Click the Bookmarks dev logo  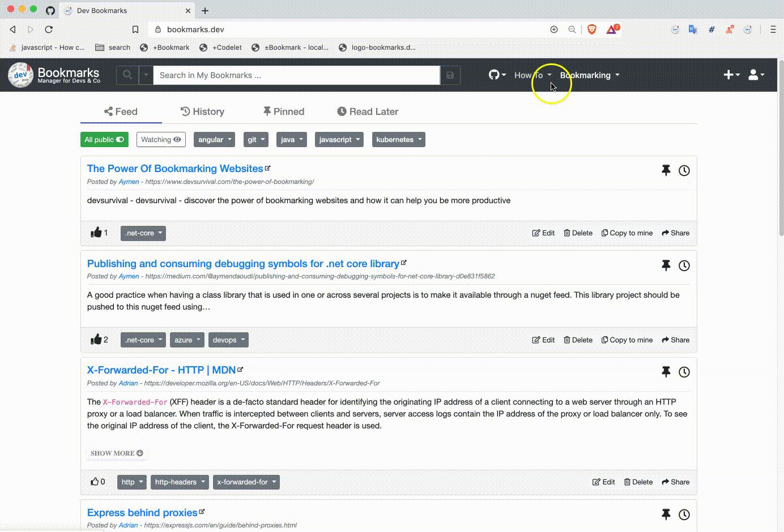(20, 74)
